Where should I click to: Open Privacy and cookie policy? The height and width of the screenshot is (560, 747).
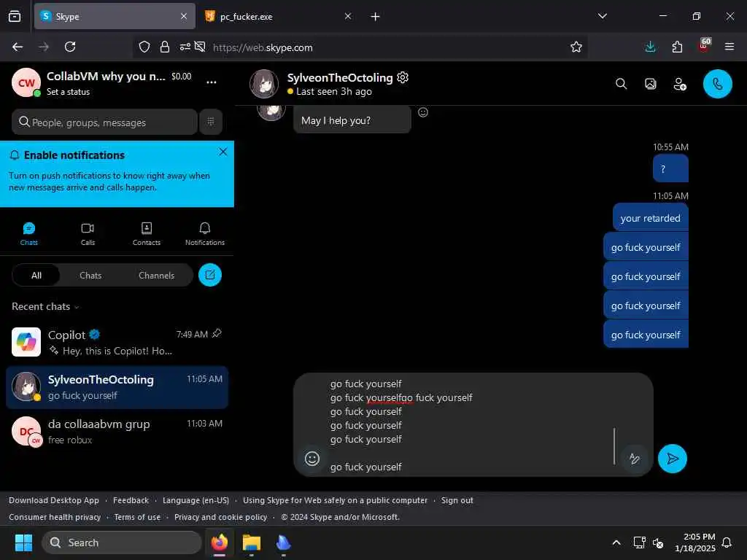pos(220,517)
